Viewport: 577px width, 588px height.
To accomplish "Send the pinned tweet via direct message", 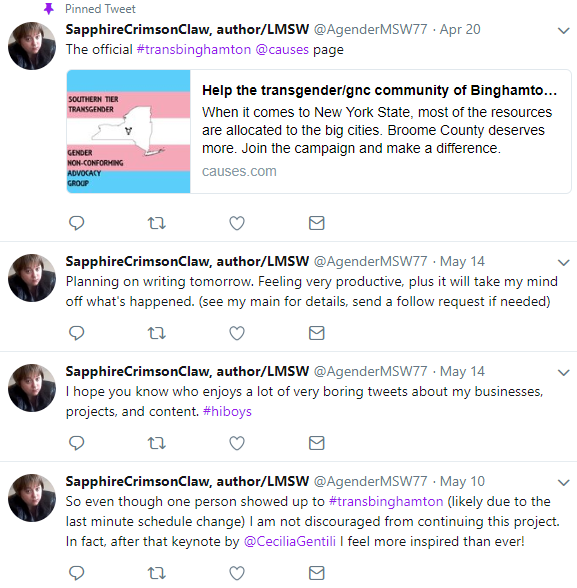I will pyautogui.click(x=317, y=223).
